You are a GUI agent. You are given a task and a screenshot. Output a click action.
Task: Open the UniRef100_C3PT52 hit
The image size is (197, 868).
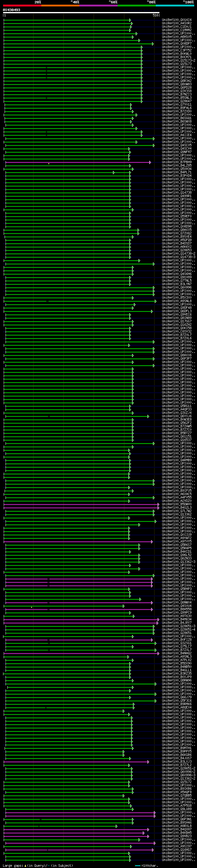pos(177,50)
